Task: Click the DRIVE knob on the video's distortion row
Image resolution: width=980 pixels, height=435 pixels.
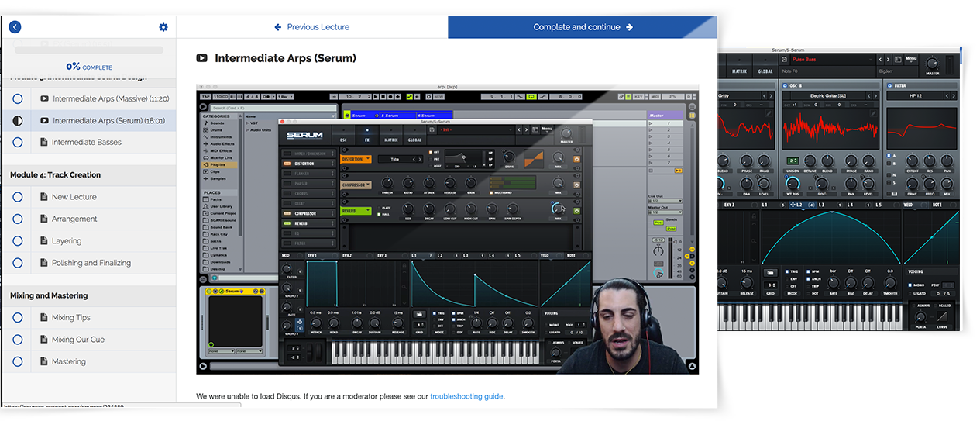Action: click(509, 156)
